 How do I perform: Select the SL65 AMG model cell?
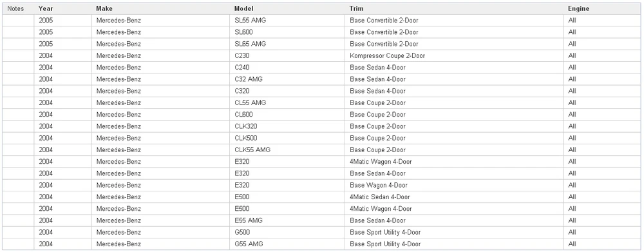coord(287,44)
